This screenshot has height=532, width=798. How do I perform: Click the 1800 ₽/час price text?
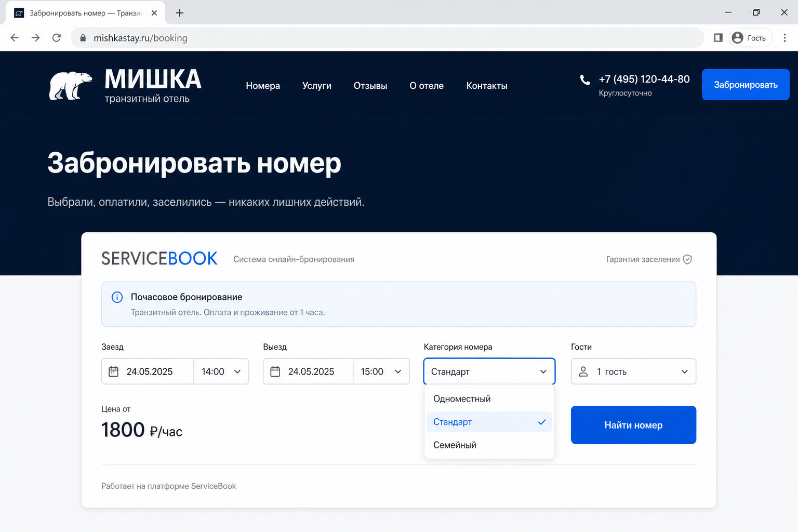pyautogui.click(x=142, y=430)
